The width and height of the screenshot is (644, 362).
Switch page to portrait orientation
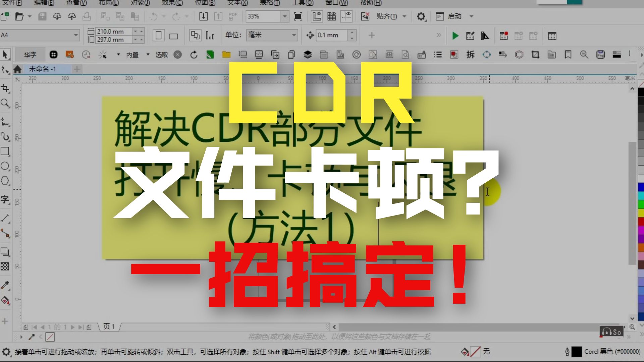(x=158, y=35)
